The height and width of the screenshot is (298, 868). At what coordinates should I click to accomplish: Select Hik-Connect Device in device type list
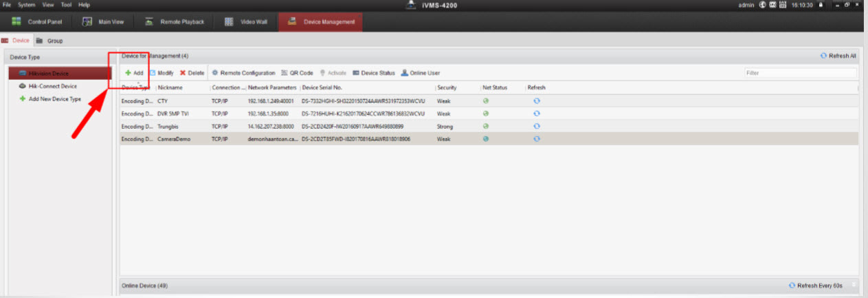pos(52,86)
